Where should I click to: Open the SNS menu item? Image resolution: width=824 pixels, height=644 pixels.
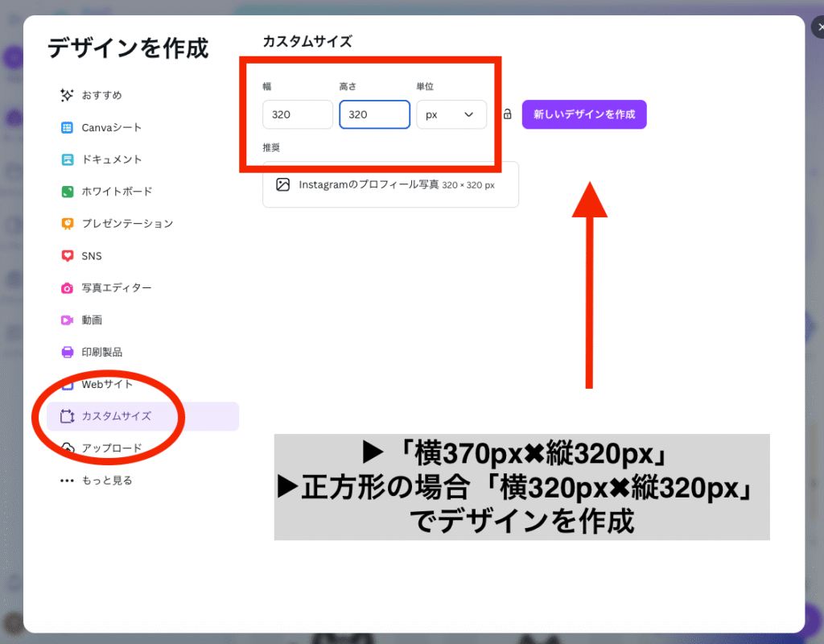click(x=143, y=256)
